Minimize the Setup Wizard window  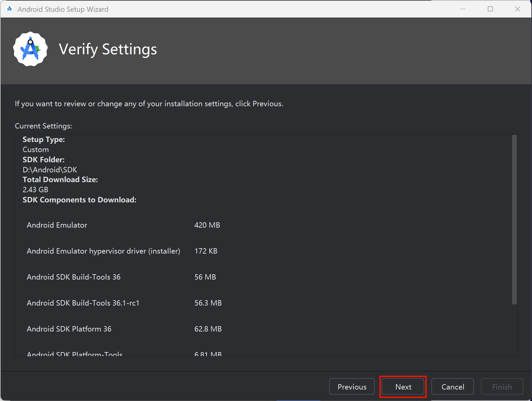coord(463,9)
